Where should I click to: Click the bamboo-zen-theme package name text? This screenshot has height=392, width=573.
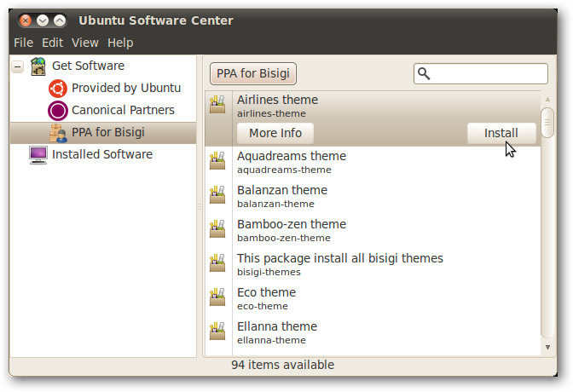pos(284,239)
